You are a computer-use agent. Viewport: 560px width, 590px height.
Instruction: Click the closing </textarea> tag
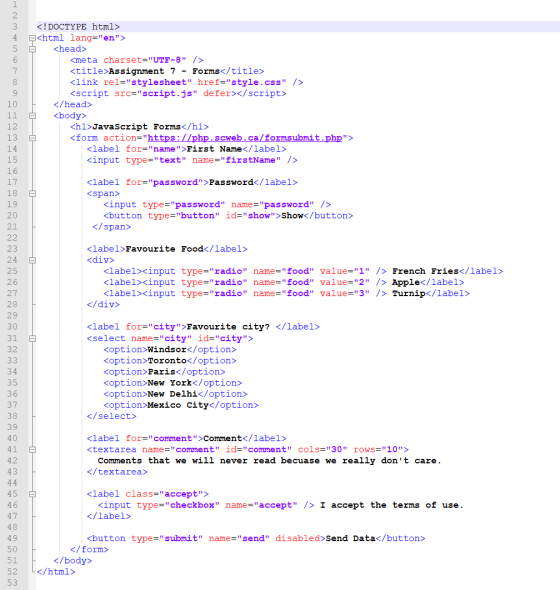pyautogui.click(x=117, y=472)
